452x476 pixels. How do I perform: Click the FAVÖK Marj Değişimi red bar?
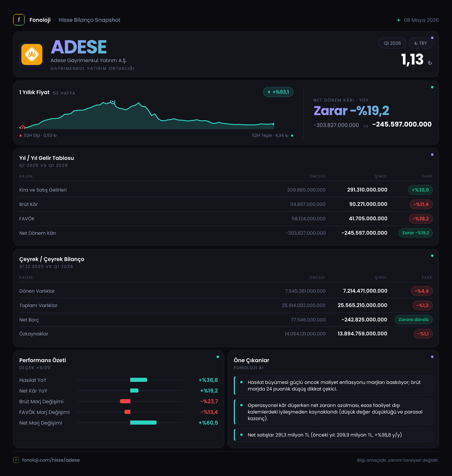pos(127,412)
